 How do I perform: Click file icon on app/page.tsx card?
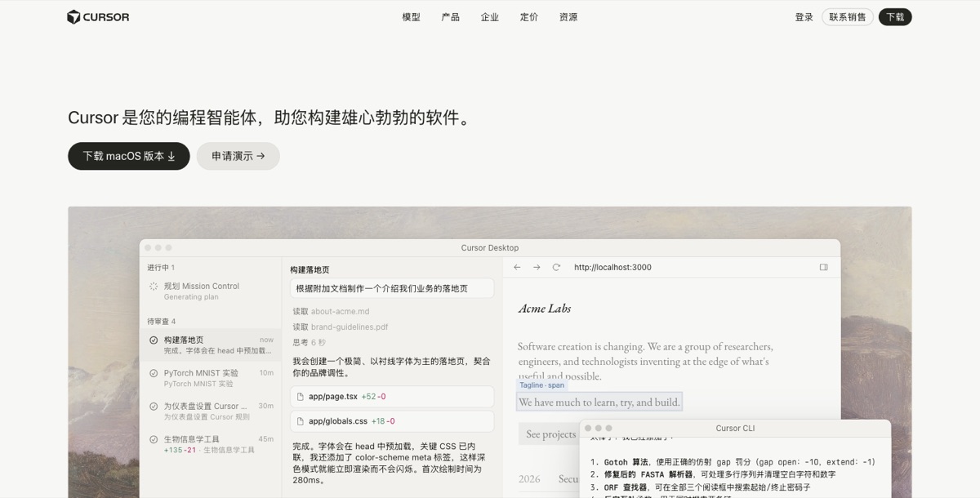tap(301, 397)
